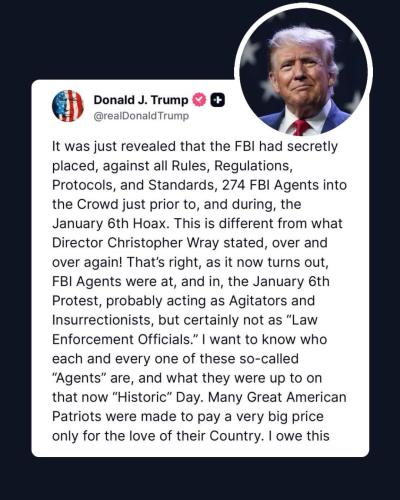Image resolution: width=400 pixels, height=500 pixels.
Task: Click the red tie in the portrait
Action: (301, 127)
